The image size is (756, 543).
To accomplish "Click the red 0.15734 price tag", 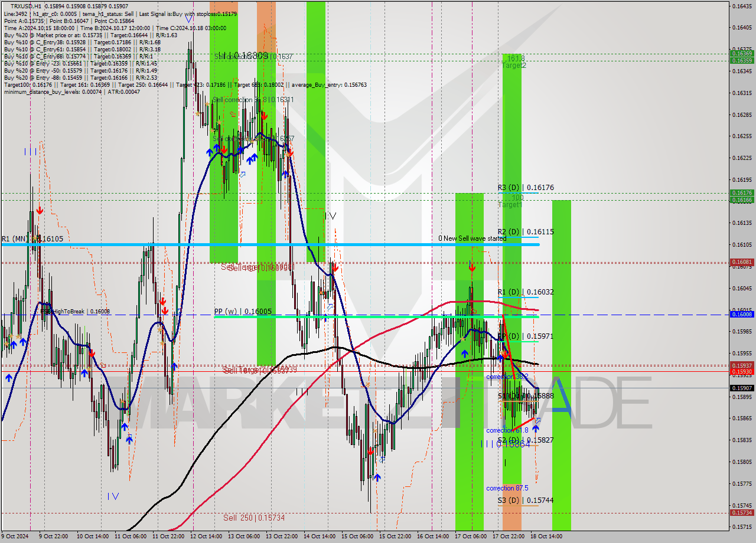I will (742, 512).
